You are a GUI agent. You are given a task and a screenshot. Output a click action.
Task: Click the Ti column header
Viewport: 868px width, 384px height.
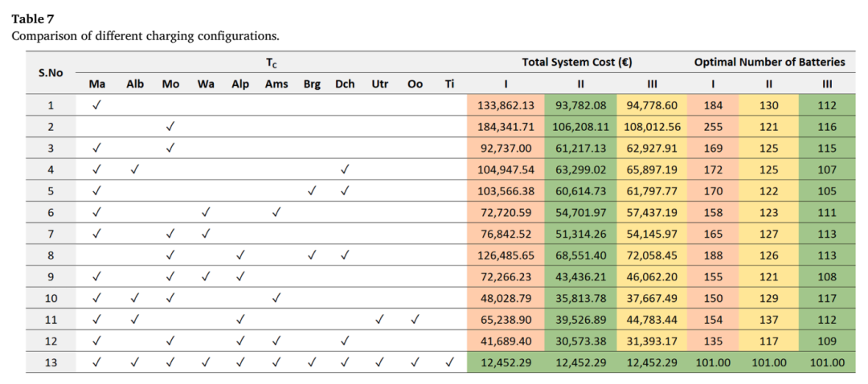point(449,84)
